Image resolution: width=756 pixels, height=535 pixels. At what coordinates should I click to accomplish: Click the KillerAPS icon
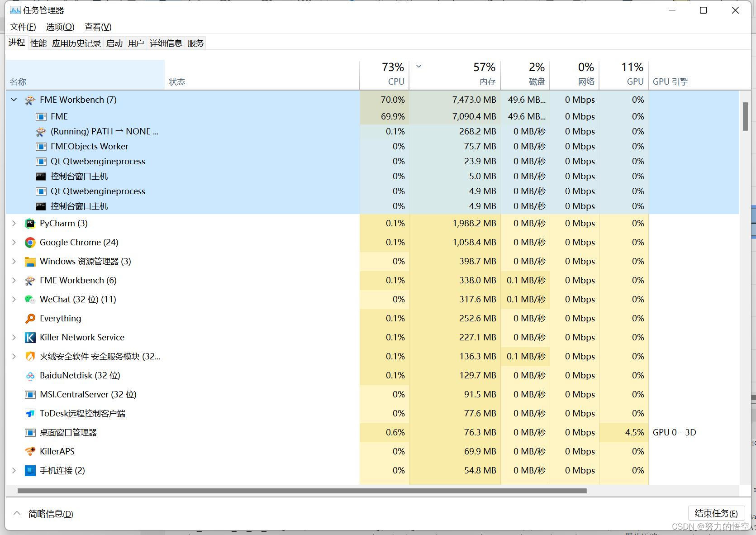click(30, 452)
